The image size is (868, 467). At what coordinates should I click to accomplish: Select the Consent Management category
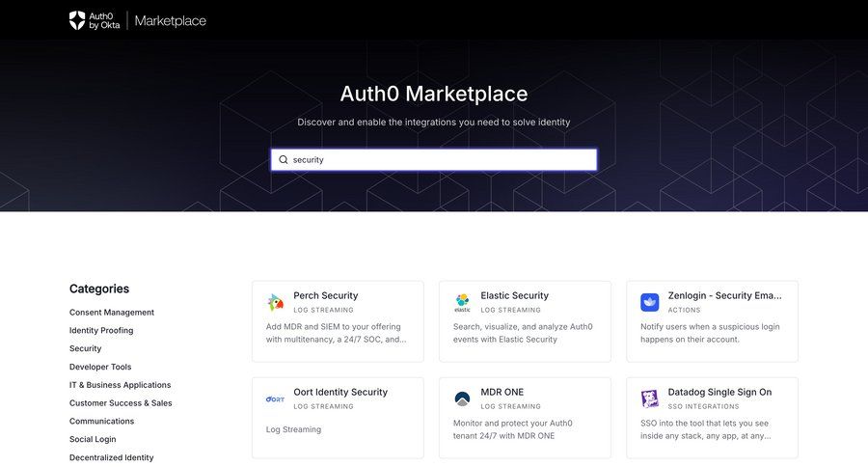(112, 313)
